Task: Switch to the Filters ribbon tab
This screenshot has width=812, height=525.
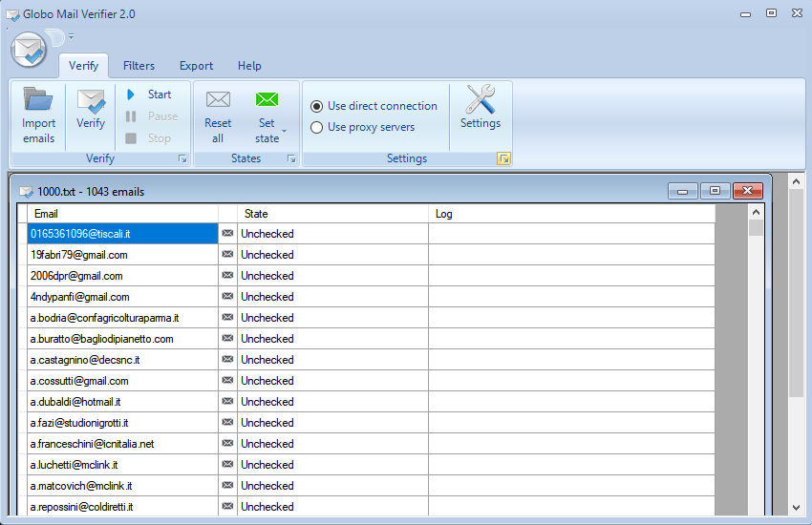Action: point(139,66)
